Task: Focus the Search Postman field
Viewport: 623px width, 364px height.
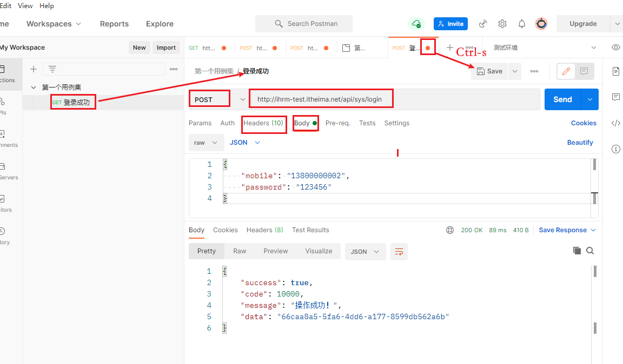Action: pos(303,24)
